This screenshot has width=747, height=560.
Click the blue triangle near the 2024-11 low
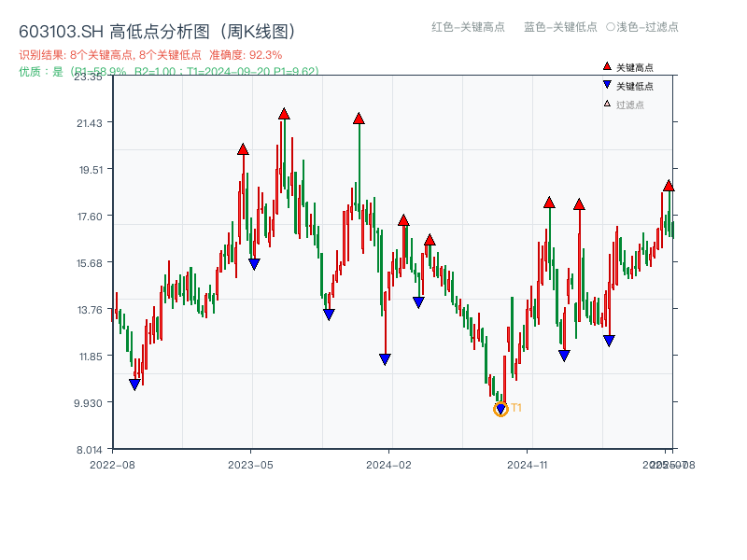click(564, 355)
